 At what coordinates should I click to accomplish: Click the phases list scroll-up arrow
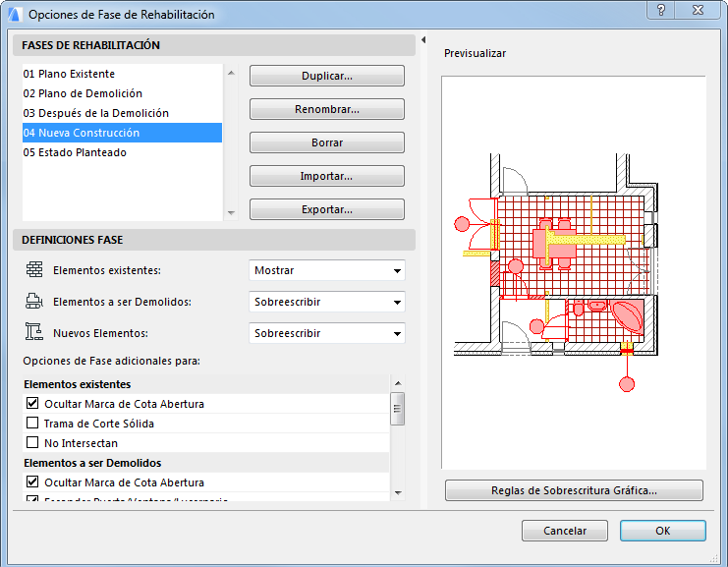(x=231, y=73)
